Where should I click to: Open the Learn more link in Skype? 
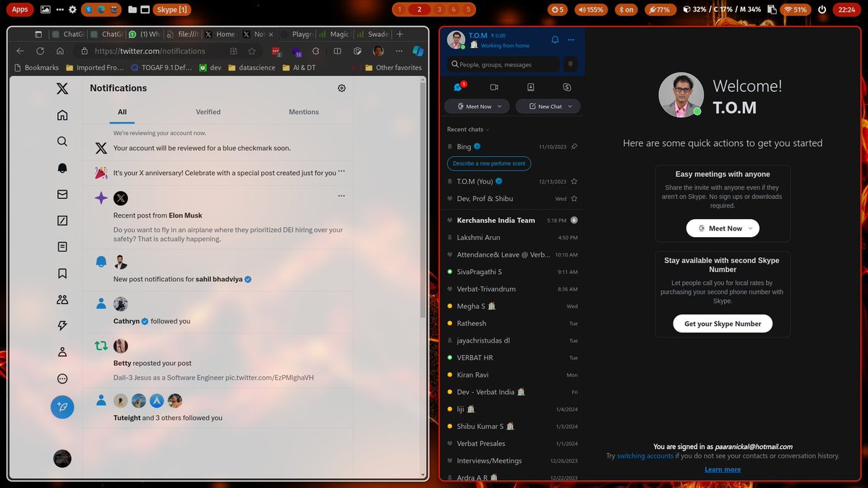[x=723, y=469]
